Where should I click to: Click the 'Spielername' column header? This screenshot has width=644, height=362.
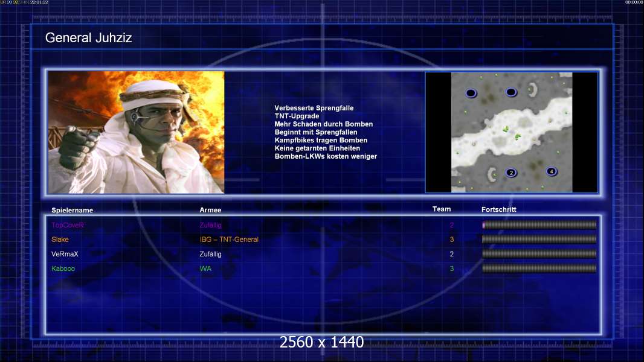tap(72, 211)
